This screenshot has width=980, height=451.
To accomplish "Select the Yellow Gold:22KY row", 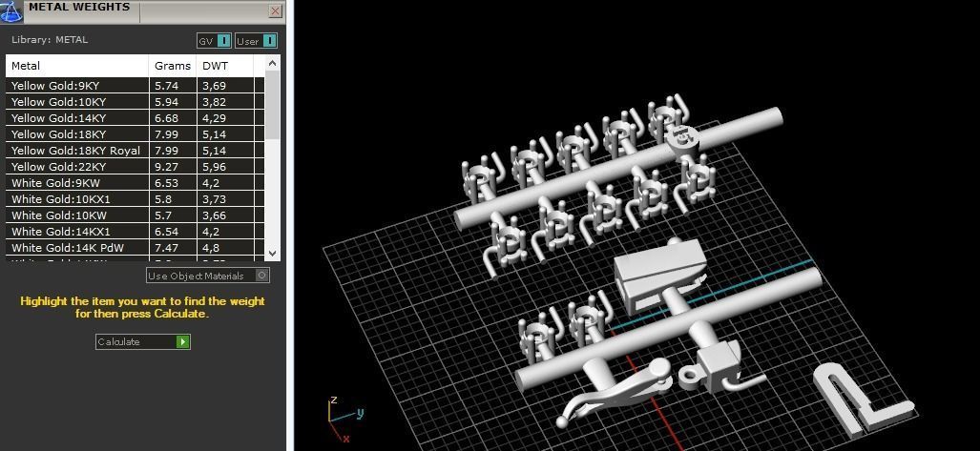I will coord(135,167).
